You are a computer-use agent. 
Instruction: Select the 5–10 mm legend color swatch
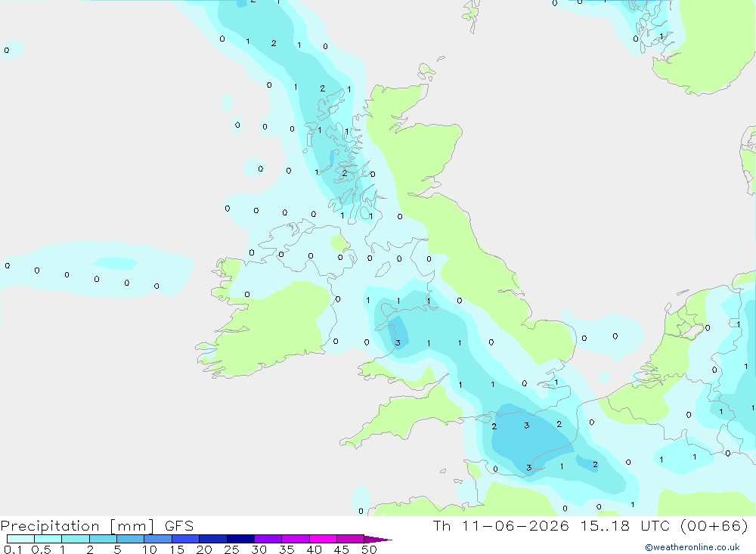pyautogui.click(x=131, y=539)
